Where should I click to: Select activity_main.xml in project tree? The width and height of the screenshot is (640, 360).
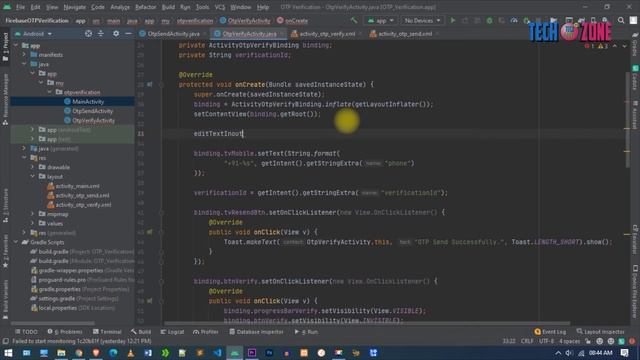point(77,186)
